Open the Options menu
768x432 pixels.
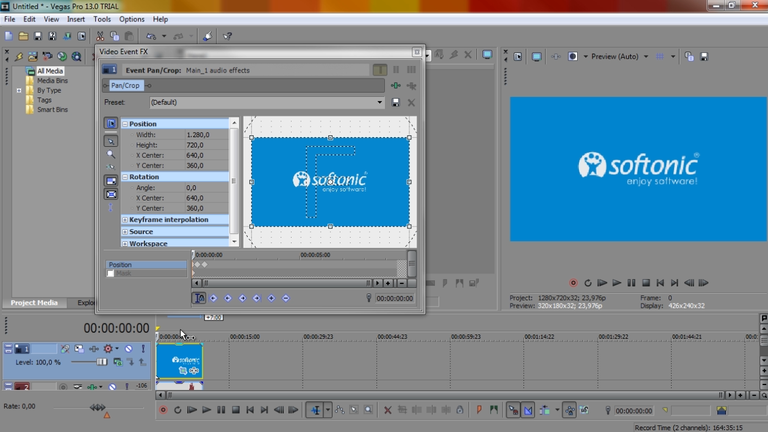click(x=132, y=20)
